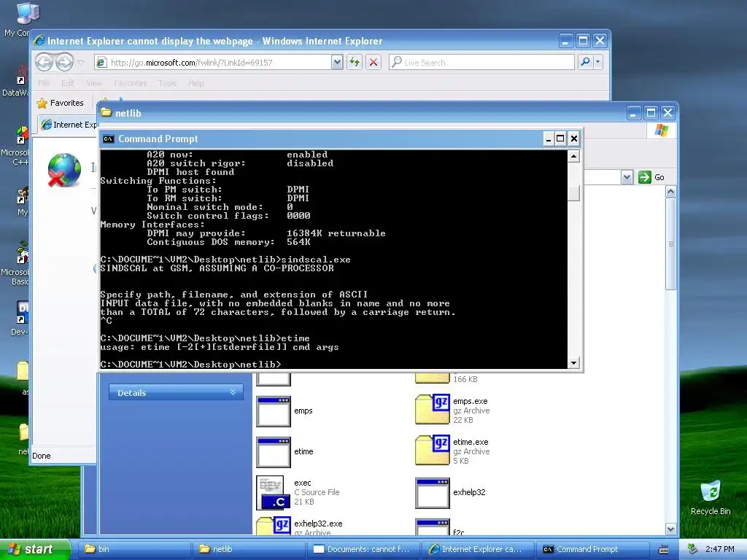Image resolution: width=747 pixels, height=560 pixels.
Task: Click the Internet Explorer Back button
Action: click(x=44, y=62)
